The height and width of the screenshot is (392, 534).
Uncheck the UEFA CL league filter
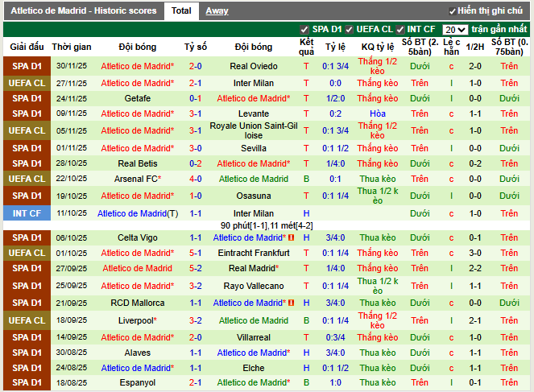click(x=349, y=30)
